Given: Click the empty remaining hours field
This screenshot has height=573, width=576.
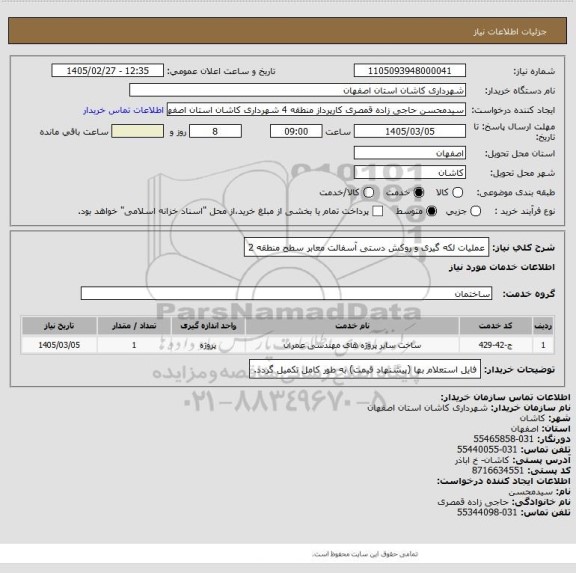Looking at the screenshot, I should pyautogui.click(x=138, y=131).
